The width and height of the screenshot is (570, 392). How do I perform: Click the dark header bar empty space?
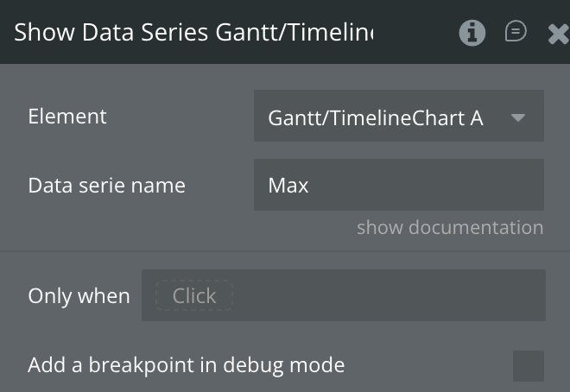click(415, 33)
